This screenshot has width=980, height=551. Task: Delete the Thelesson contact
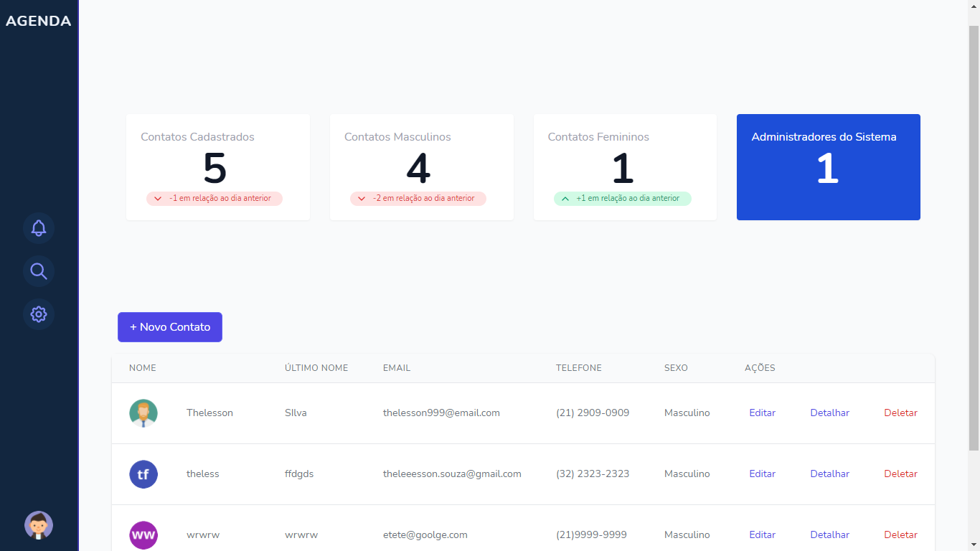click(x=900, y=413)
